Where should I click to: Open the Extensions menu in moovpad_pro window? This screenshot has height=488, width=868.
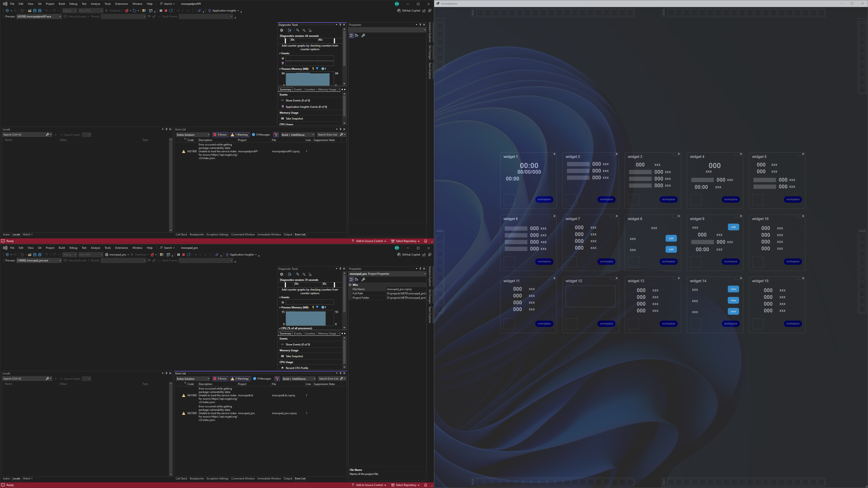click(121, 248)
